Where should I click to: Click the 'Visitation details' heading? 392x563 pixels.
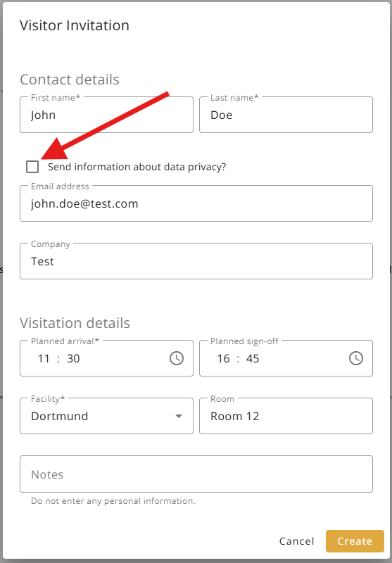(75, 323)
